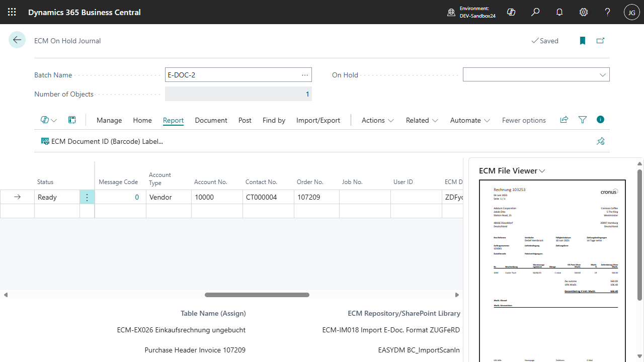Click the vertical scrollbar of the FactBox pane
The image size is (644, 362).
pos(640,235)
